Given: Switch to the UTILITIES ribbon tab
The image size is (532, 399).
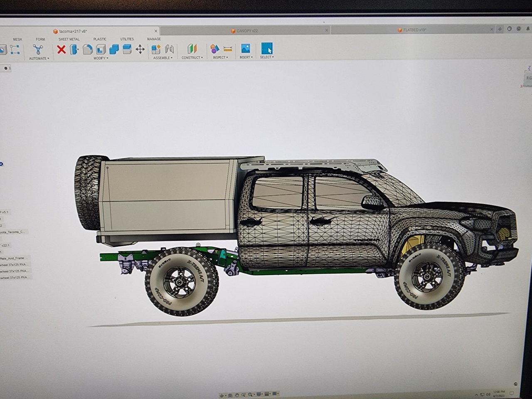Looking at the screenshot, I should 127,39.
